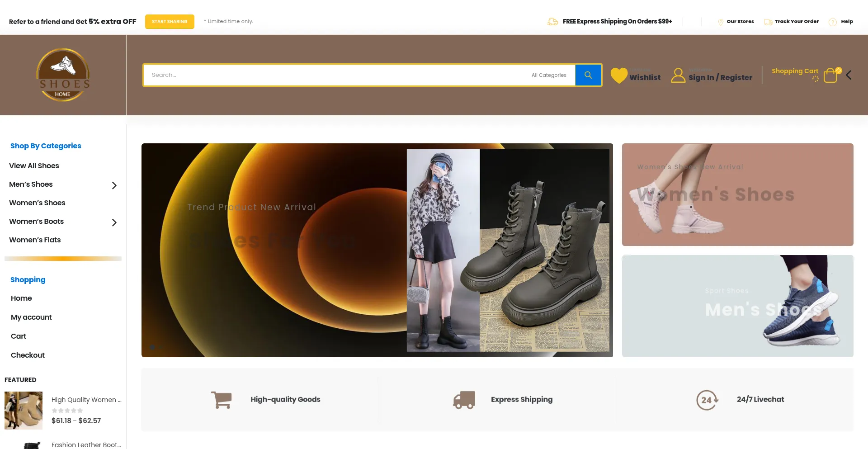Click the 24/7 Livechat clock icon

point(708,400)
